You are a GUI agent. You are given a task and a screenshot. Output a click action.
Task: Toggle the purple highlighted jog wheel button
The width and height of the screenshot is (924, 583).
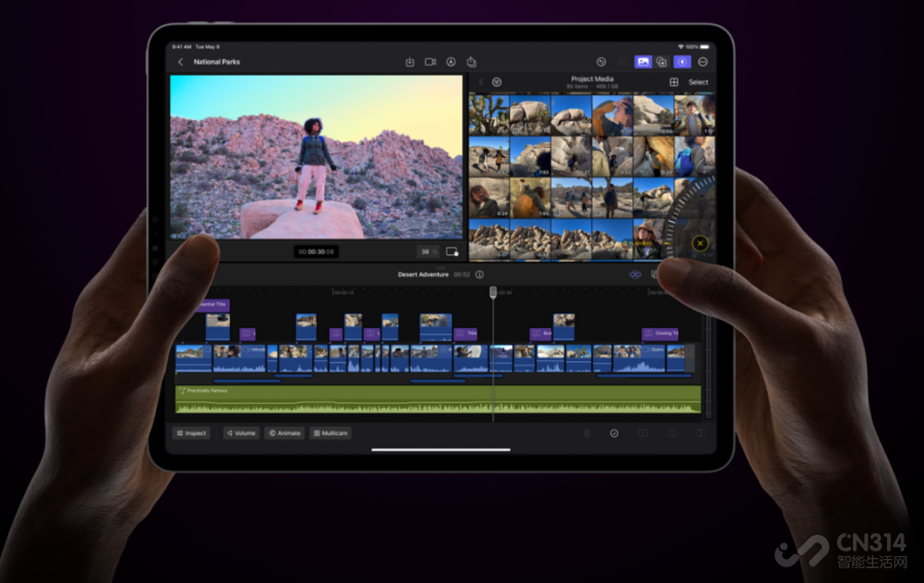click(x=682, y=62)
